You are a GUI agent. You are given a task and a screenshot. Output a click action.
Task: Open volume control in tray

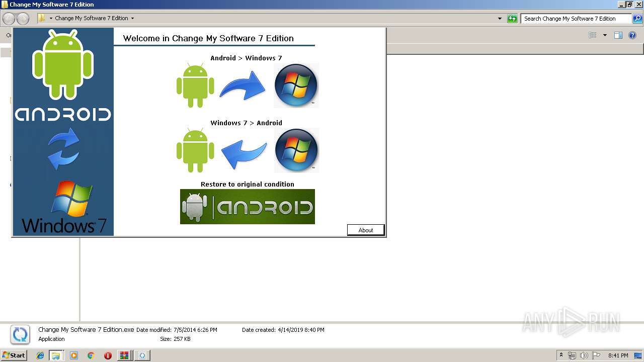point(584,355)
